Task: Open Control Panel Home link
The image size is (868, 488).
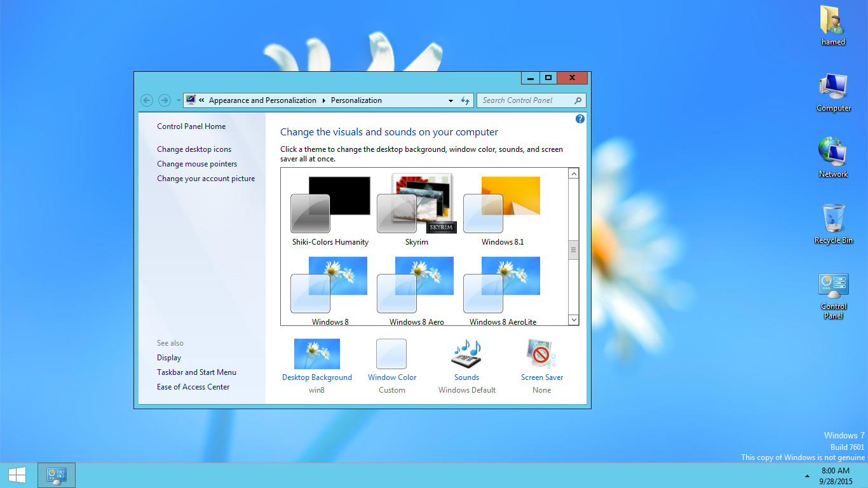Action: coord(191,126)
